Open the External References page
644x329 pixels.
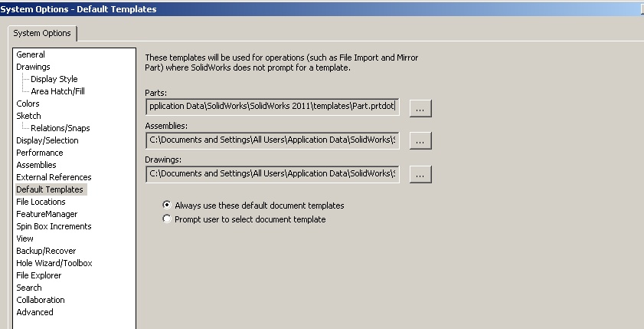54,177
